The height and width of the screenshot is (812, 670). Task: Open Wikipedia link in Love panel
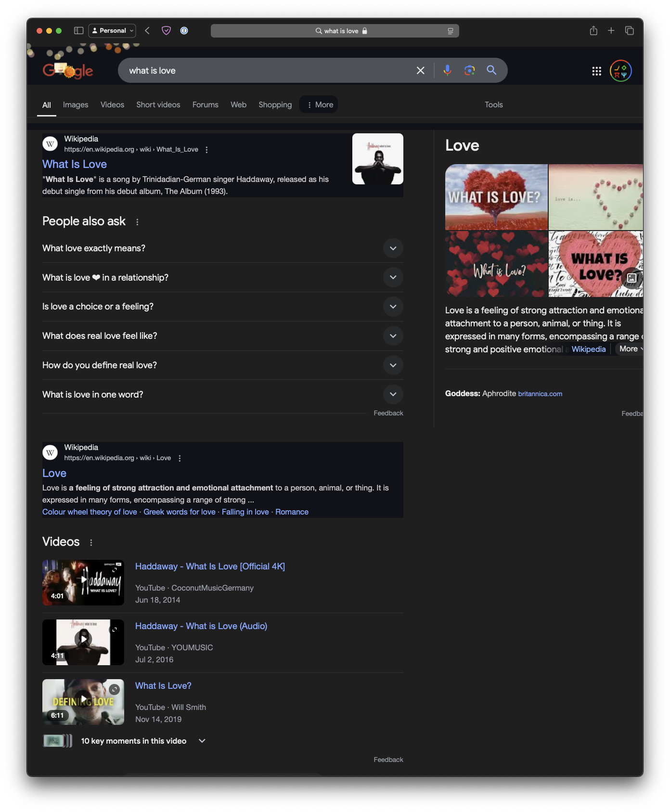coord(589,349)
